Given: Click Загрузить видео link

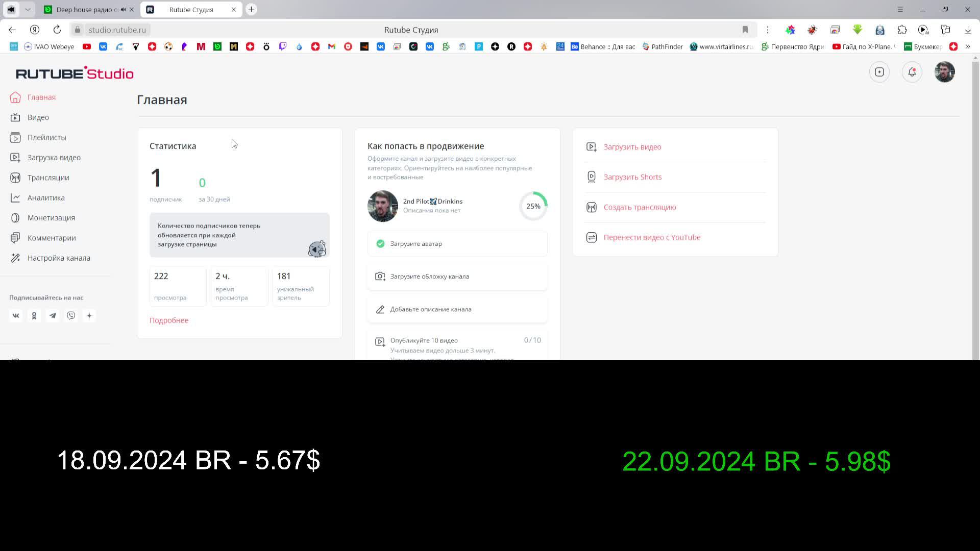Looking at the screenshot, I should (632, 147).
